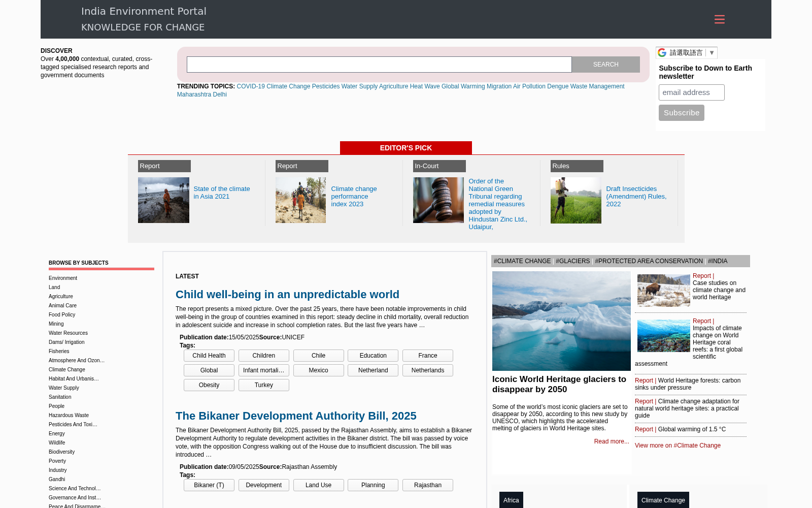Click the people walking on dry land thumbnail
This screenshot has width=812, height=508.
coord(300,200)
